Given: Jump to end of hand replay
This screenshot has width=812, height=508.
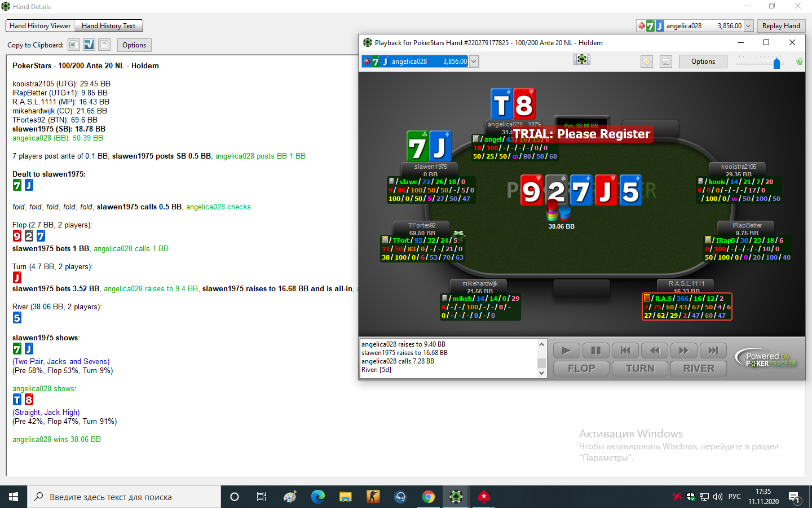Looking at the screenshot, I should point(713,351).
